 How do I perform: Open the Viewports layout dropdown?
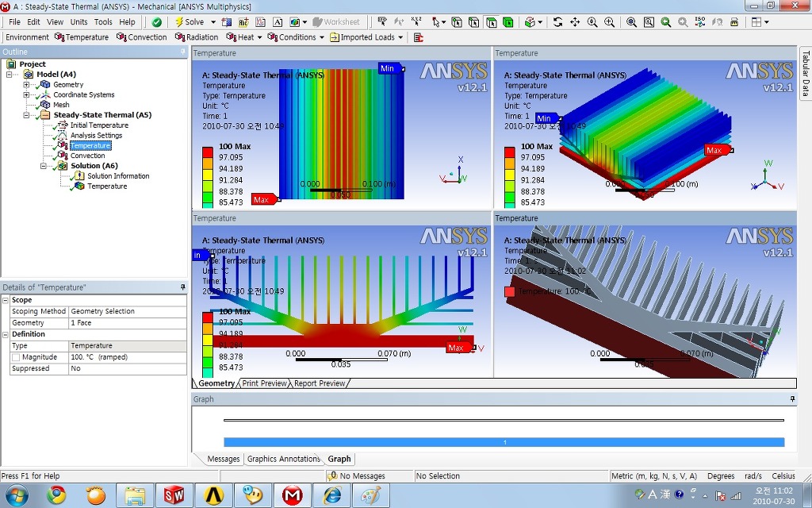767,22
